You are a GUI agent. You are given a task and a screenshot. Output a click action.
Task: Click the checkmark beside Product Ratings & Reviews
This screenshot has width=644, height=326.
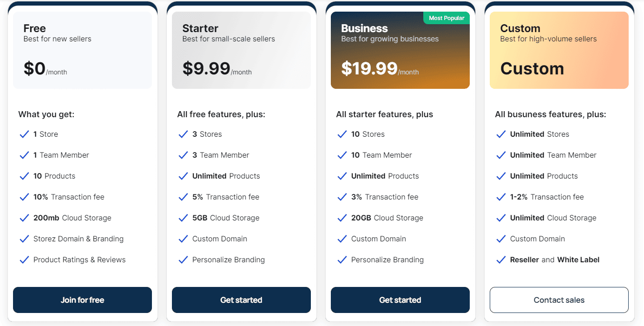(25, 259)
